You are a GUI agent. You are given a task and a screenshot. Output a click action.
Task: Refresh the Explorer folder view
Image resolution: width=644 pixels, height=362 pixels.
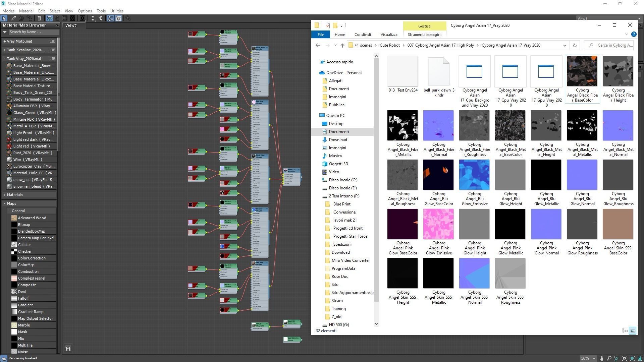tap(575, 45)
